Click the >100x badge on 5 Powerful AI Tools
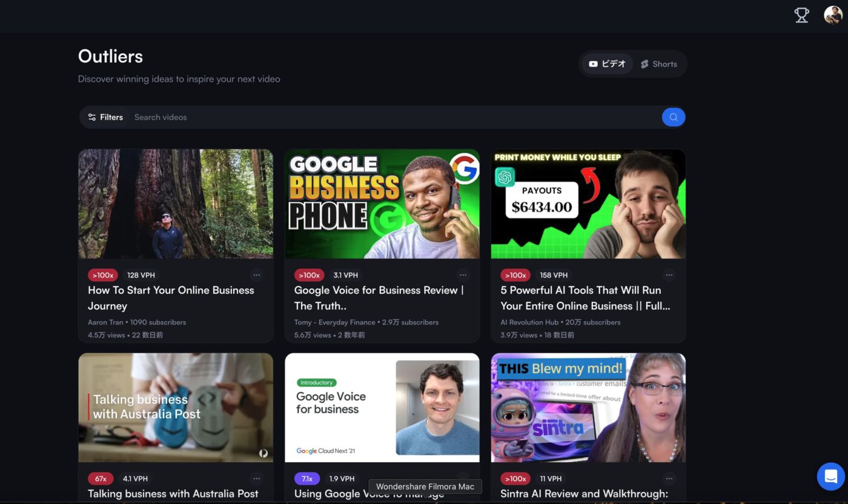Viewport: 848px width, 504px height. [x=515, y=275]
